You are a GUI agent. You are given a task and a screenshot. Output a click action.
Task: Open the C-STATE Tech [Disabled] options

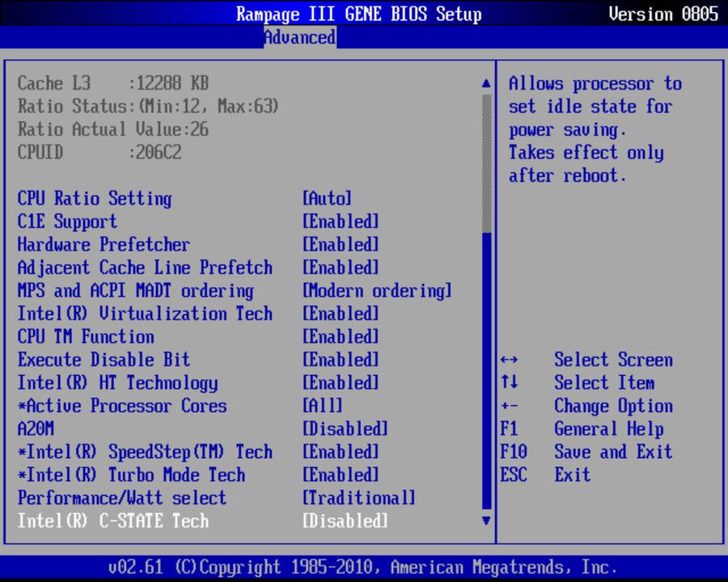345,521
